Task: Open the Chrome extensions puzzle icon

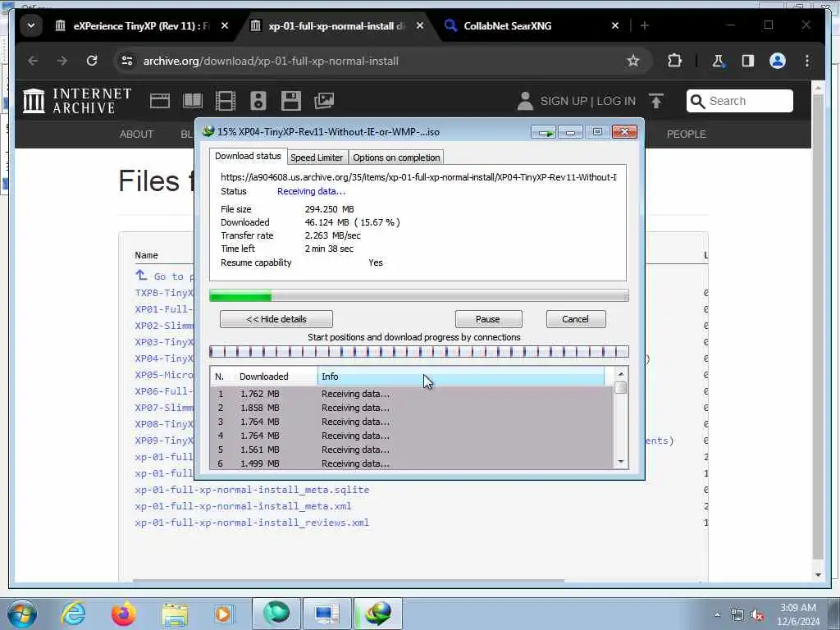Action: pyautogui.click(x=674, y=61)
